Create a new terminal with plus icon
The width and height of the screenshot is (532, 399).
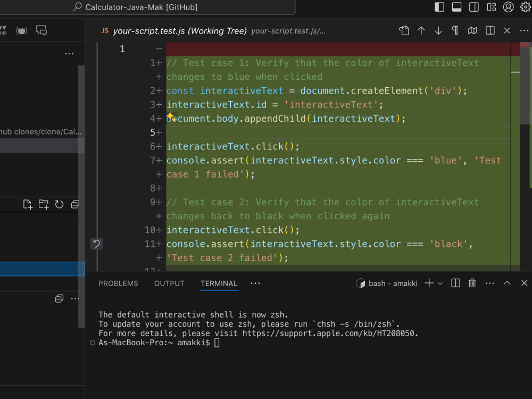tap(429, 284)
